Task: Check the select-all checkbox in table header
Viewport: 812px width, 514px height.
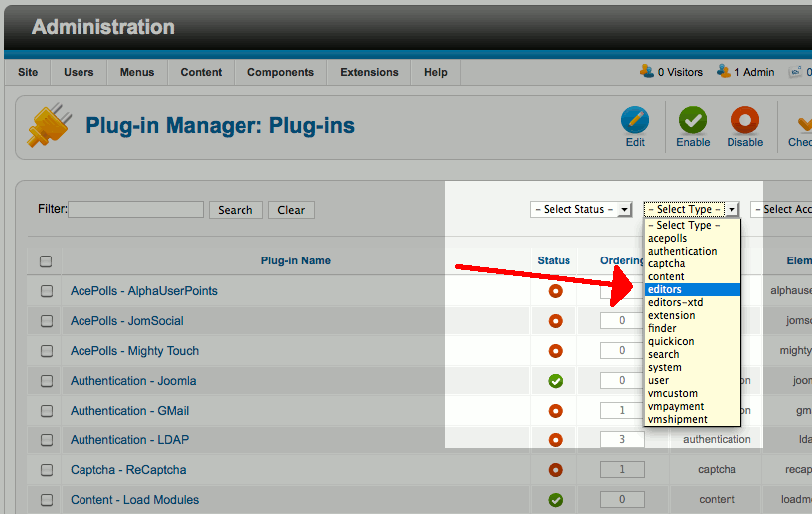Action: 46,261
